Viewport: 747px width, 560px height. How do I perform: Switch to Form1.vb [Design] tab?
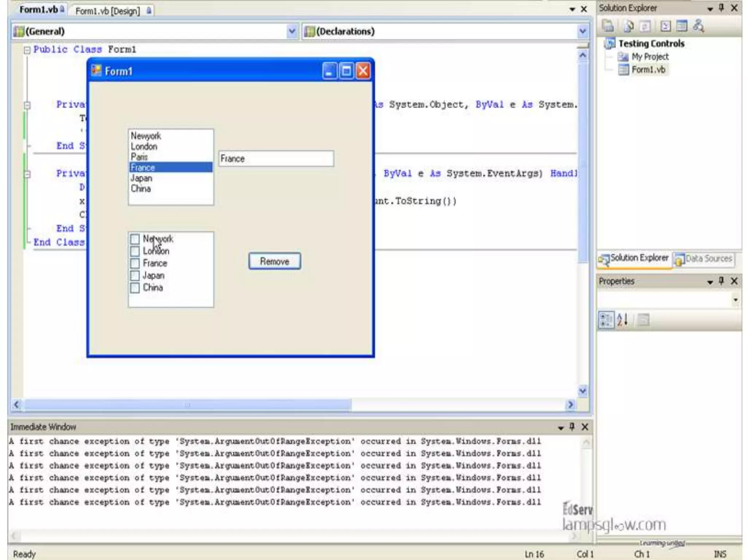pos(113,11)
